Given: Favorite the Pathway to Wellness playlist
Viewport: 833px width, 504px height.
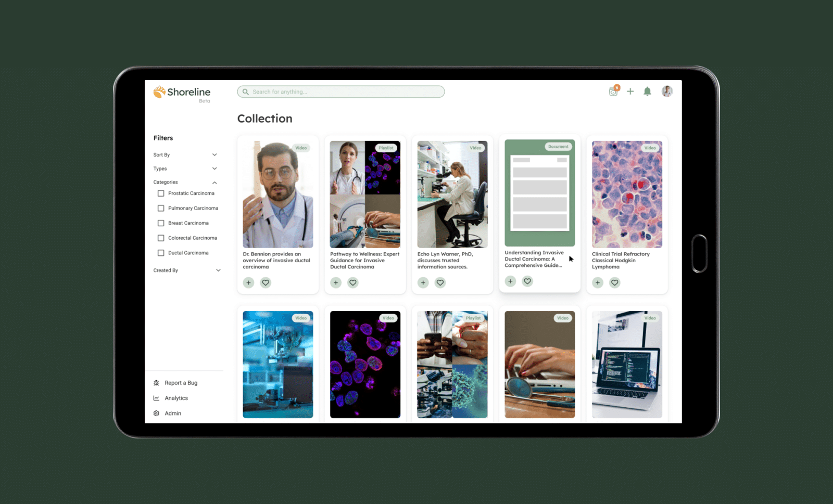Looking at the screenshot, I should click(353, 283).
